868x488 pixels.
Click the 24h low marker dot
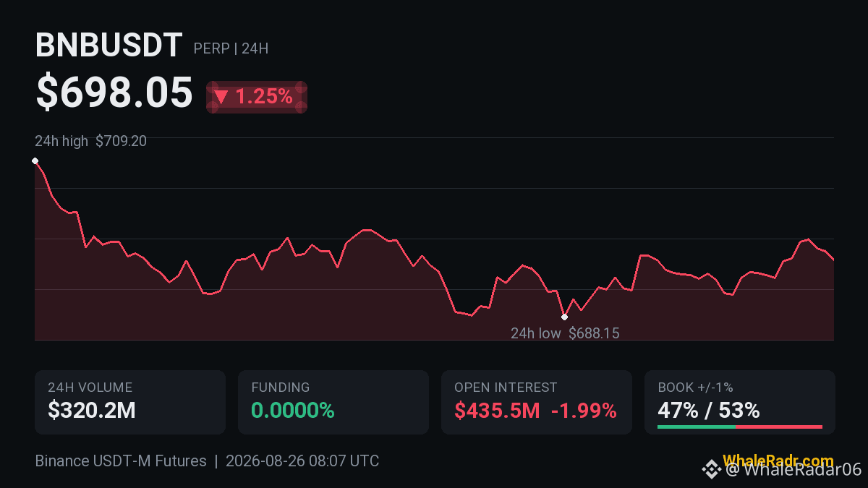(564, 317)
